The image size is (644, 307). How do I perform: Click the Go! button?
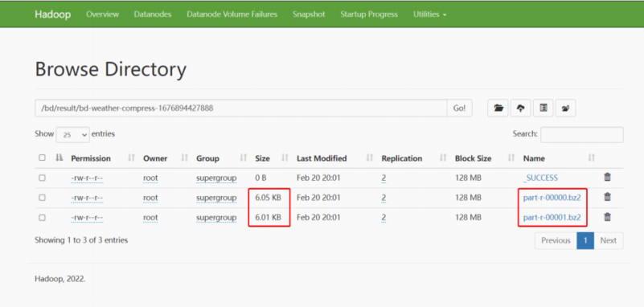460,108
